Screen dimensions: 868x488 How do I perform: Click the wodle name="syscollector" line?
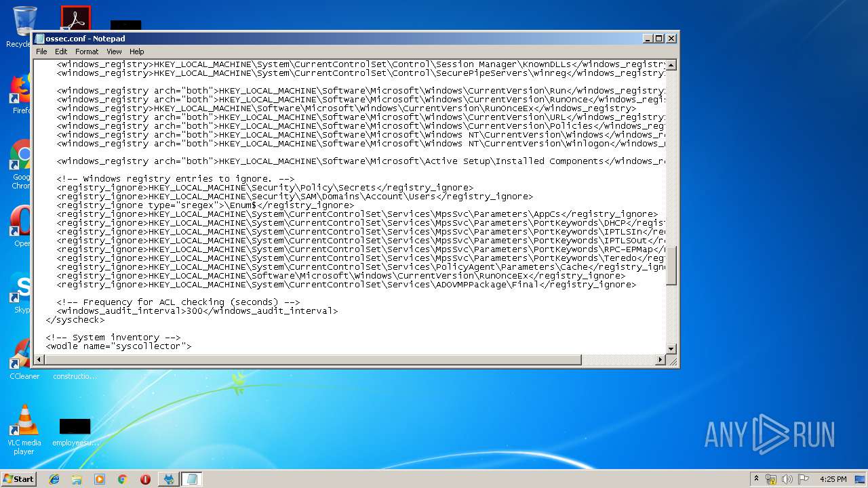[x=118, y=346]
